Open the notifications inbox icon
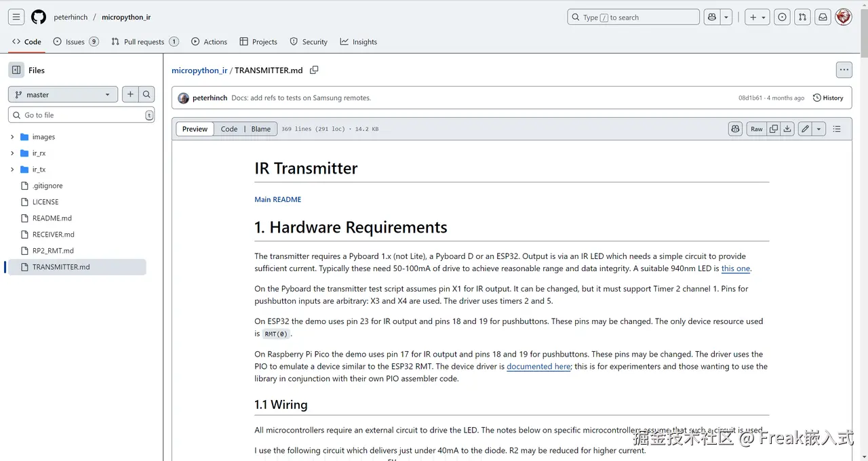The width and height of the screenshot is (868, 461). pyautogui.click(x=823, y=17)
